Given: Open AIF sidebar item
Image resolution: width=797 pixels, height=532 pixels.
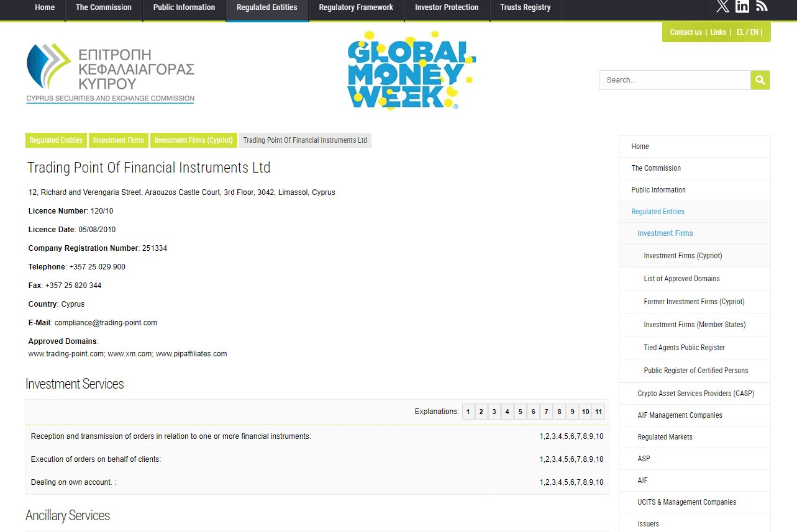Looking at the screenshot, I should click(x=695, y=480).
